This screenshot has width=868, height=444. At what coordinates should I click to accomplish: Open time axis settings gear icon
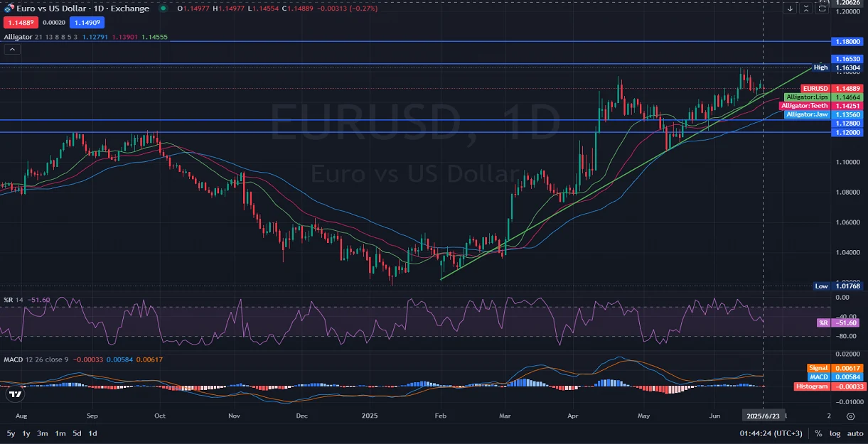coord(851,416)
